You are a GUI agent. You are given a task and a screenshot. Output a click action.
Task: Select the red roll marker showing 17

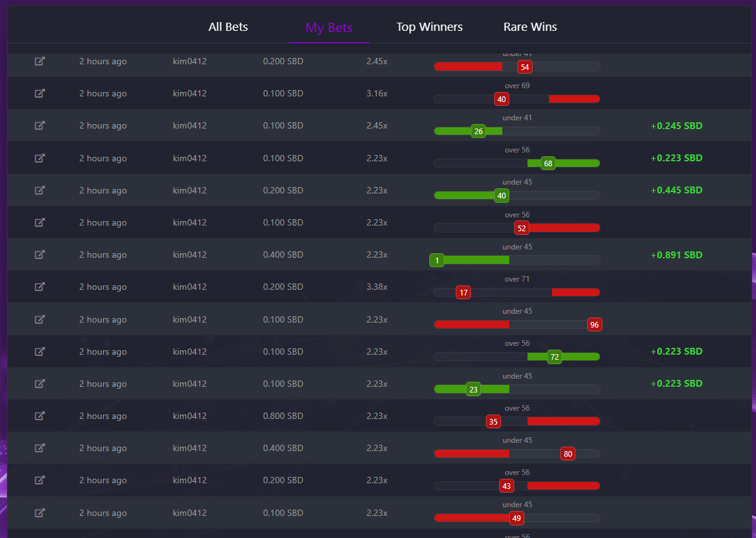tap(463, 293)
